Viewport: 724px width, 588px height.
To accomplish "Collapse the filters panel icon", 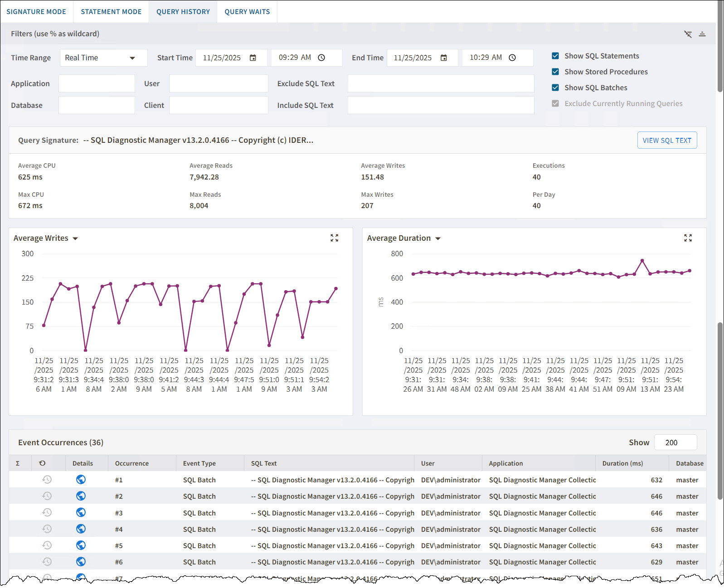I will (702, 34).
